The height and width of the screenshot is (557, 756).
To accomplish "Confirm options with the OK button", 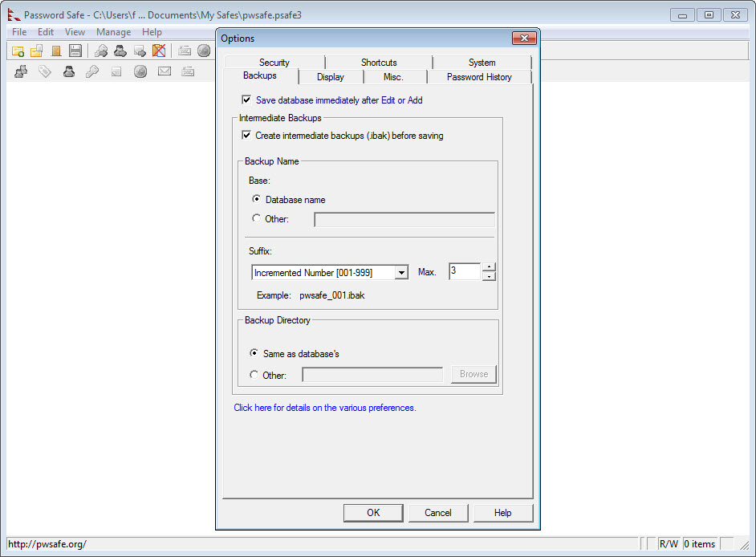I will [373, 513].
